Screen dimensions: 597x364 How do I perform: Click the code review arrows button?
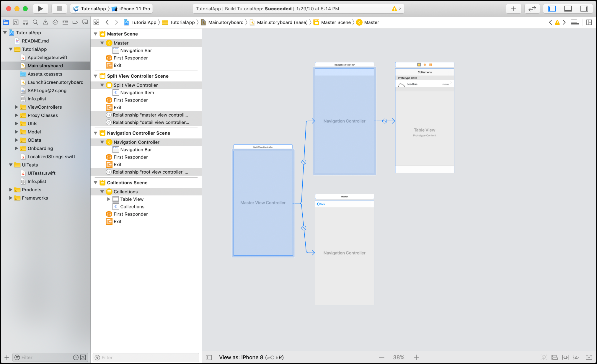532,9
